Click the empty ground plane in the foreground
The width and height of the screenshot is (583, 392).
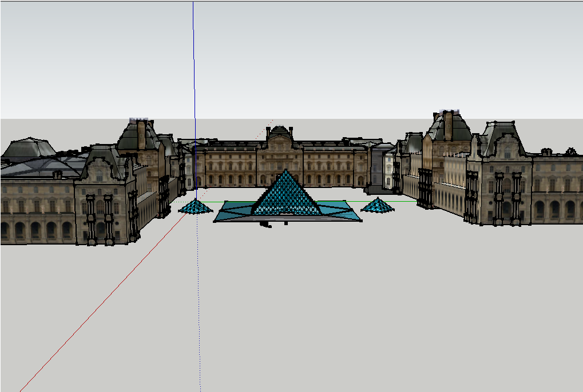(x=343, y=314)
